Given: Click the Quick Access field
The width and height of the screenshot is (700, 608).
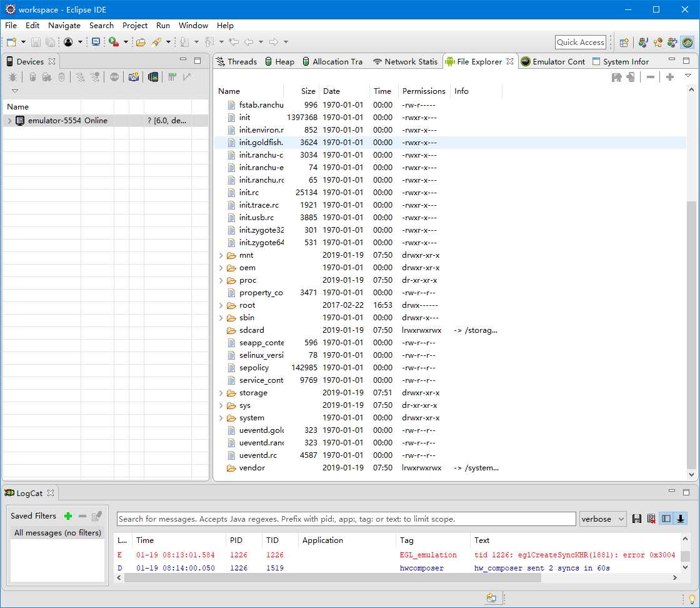Looking at the screenshot, I should point(581,43).
